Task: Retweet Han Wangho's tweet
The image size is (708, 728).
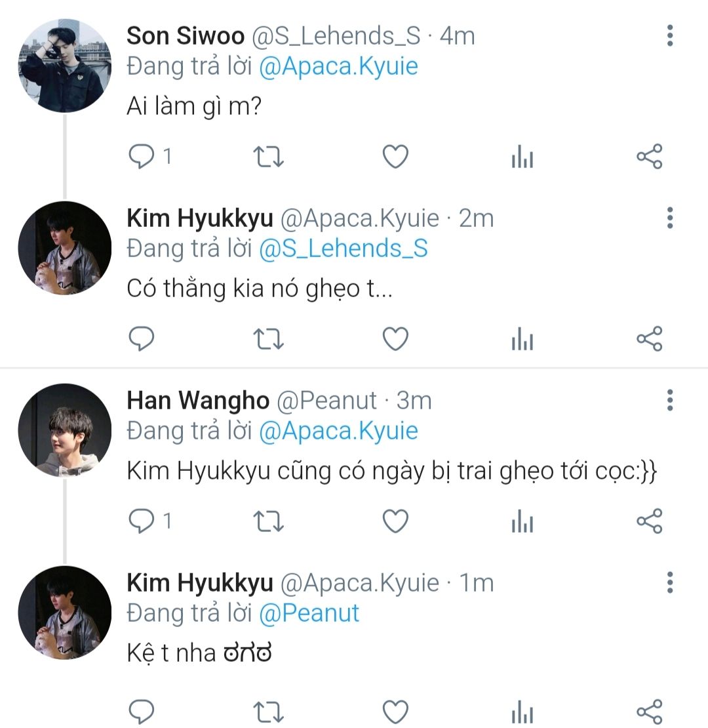Action: [x=267, y=521]
